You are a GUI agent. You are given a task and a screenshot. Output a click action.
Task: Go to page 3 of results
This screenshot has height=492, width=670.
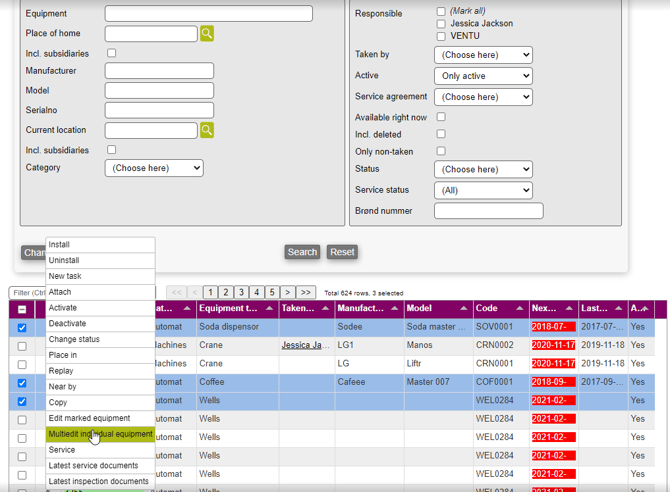point(241,292)
